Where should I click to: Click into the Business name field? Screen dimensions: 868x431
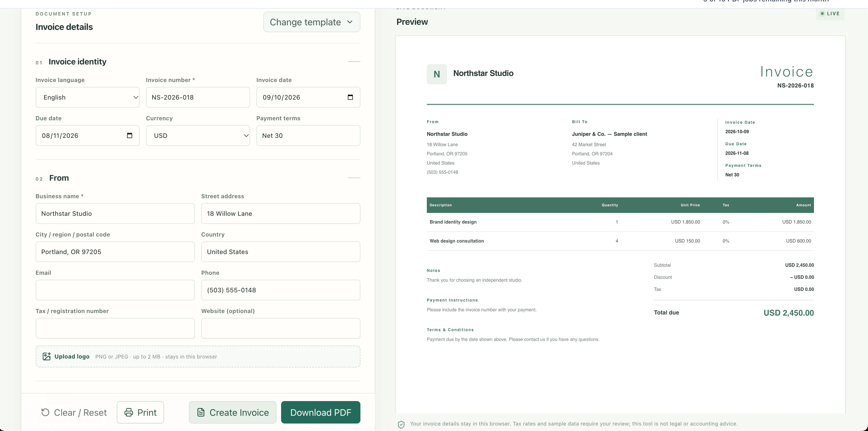[115, 213]
